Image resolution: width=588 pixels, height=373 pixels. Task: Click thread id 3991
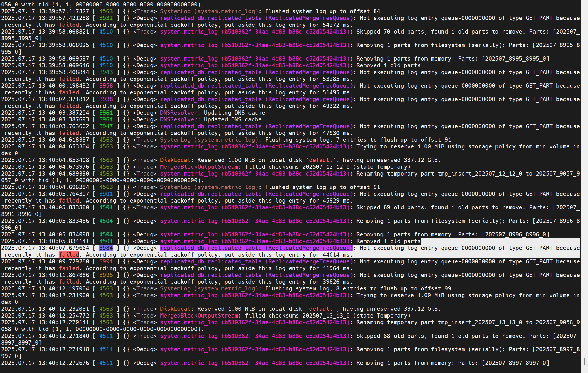(106, 261)
